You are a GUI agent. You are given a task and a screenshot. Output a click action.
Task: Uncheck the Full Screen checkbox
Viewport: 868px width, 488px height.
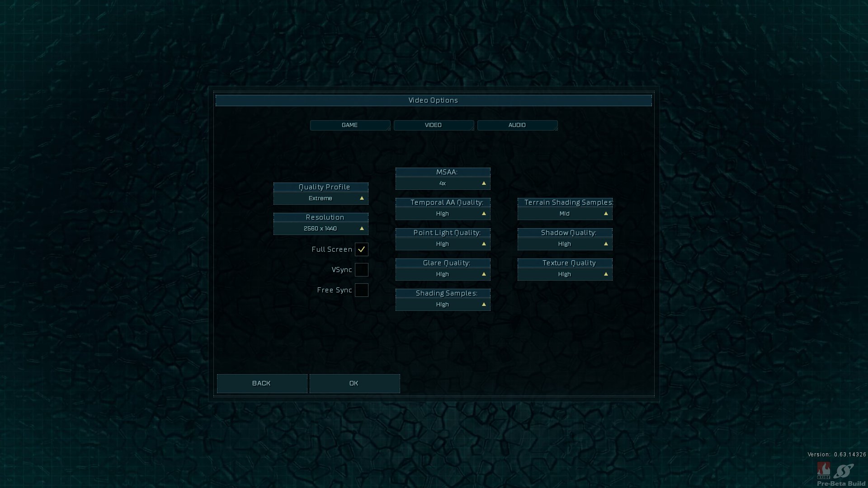(x=362, y=249)
